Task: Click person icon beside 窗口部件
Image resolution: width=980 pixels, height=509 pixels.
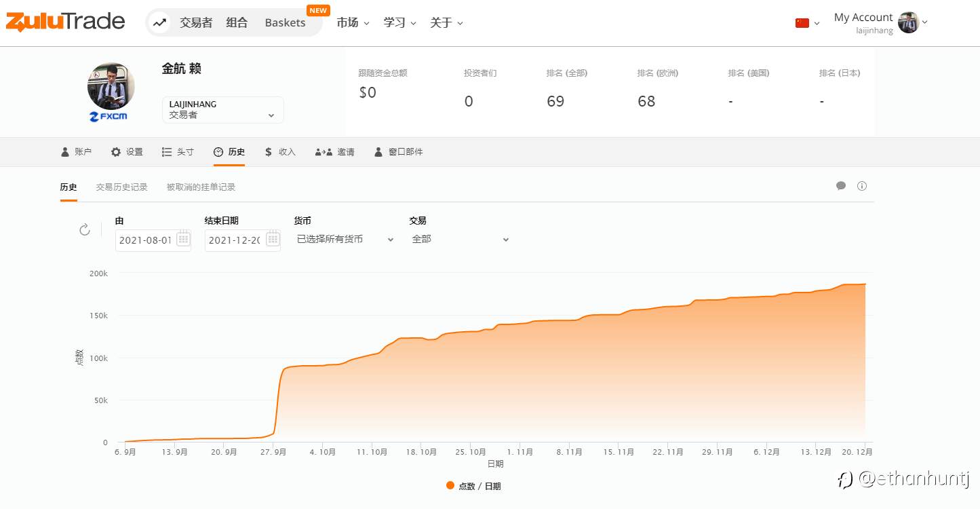Action: pyautogui.click(x=378, y=152)
